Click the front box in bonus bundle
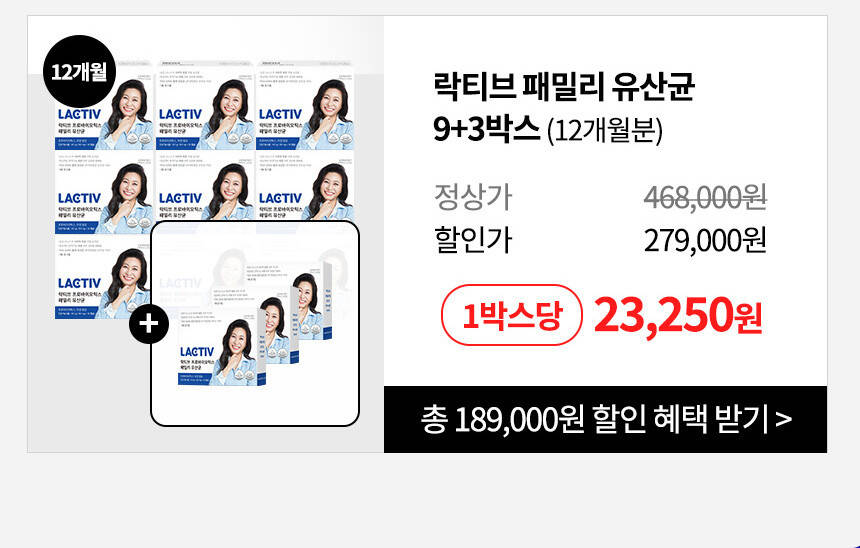The height and width of the screenshot is (548, 860). pos(222,350)
